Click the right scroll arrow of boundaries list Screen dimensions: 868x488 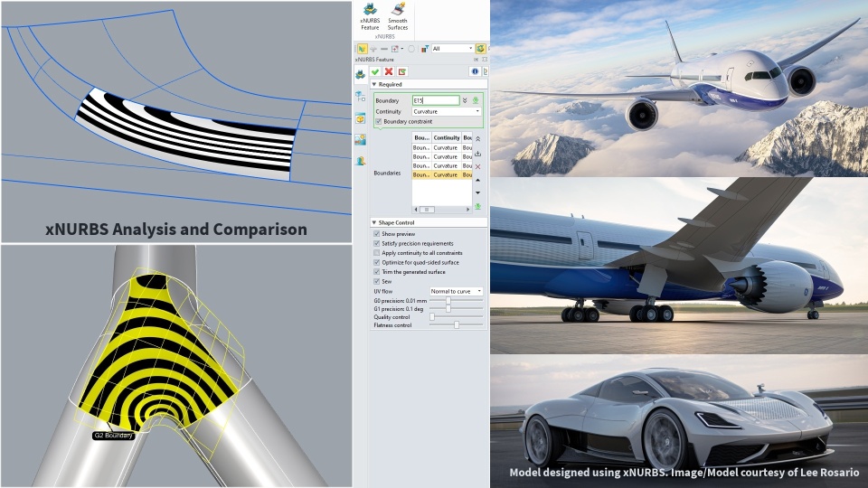point(467,210)
